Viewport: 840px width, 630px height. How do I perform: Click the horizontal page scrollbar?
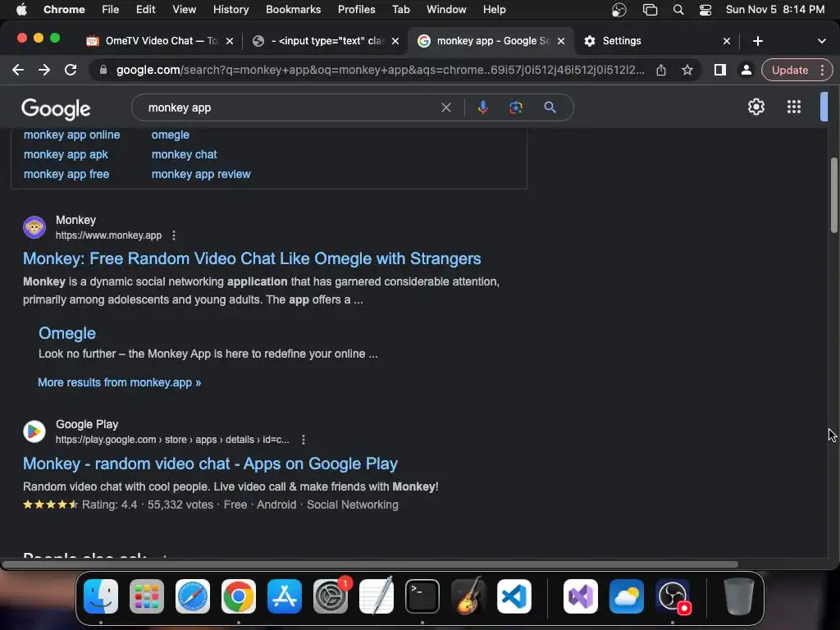(370, 564)
